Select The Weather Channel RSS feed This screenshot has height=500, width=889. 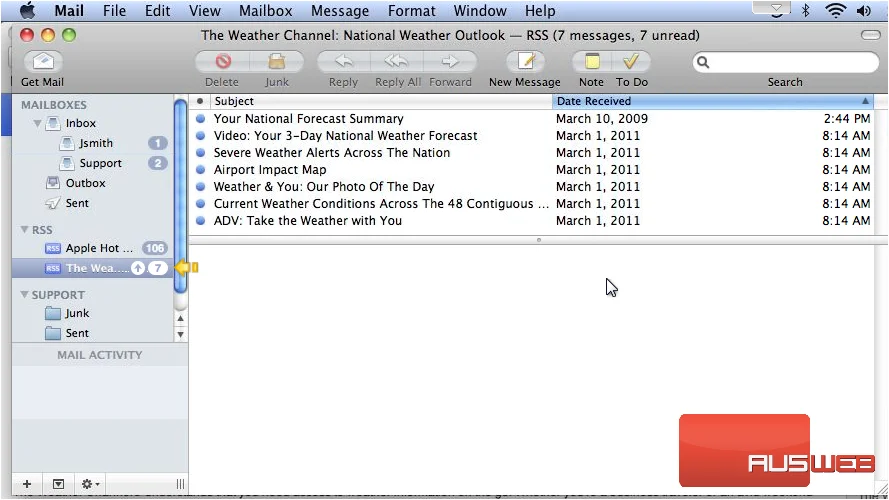(92, 268)
